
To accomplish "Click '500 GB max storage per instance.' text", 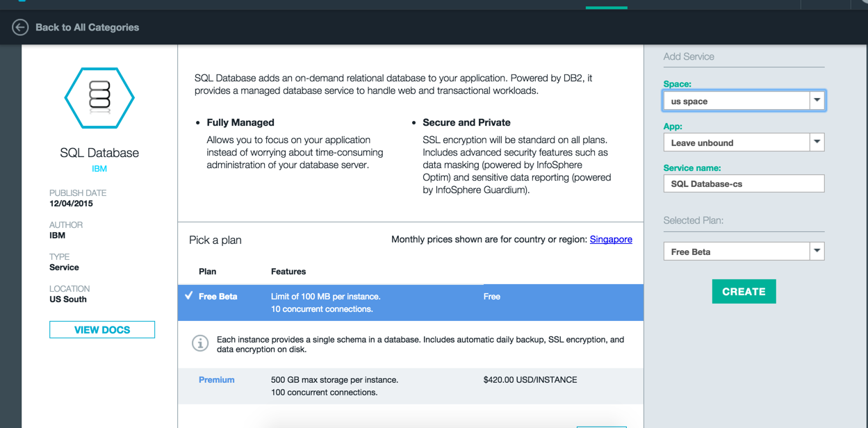I will click(x=334, y=379).
